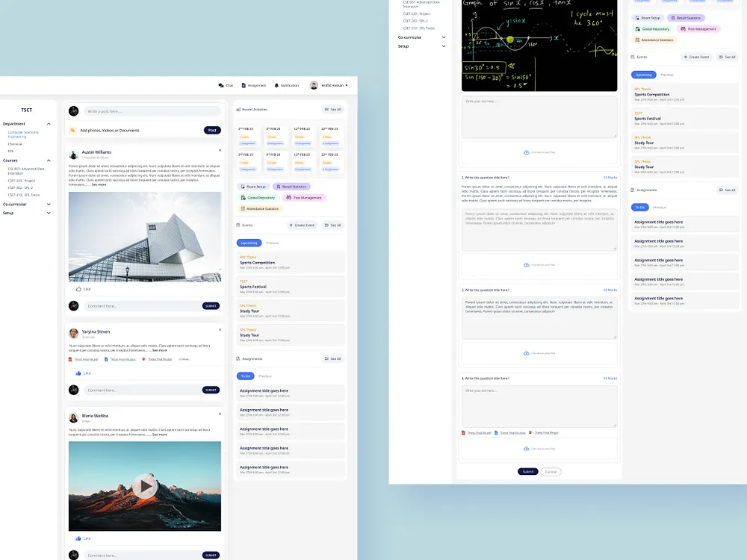
Task: Open Post Management in feed window
Action: (304, 198)
